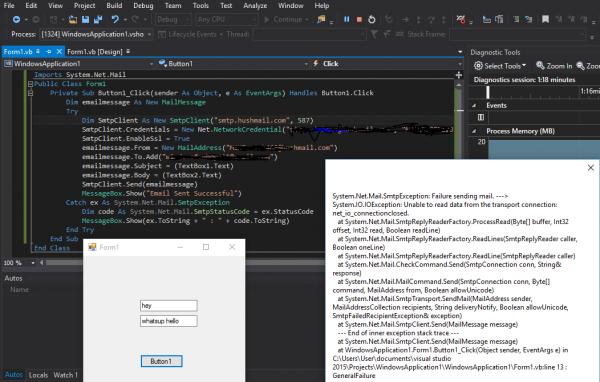Click the editor horizontal scrollbar left arrow
600x382 pixels.
(42, 263)
